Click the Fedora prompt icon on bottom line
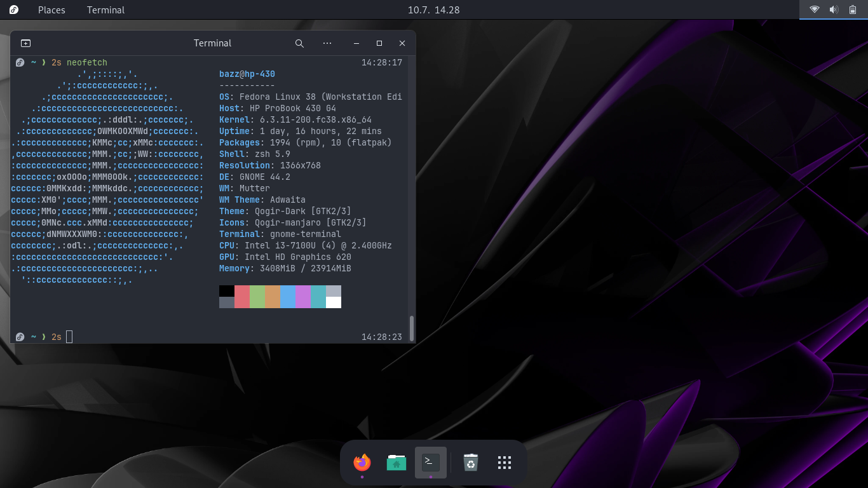The height and width of the screenshot is (488, 868). coord(20,337)
